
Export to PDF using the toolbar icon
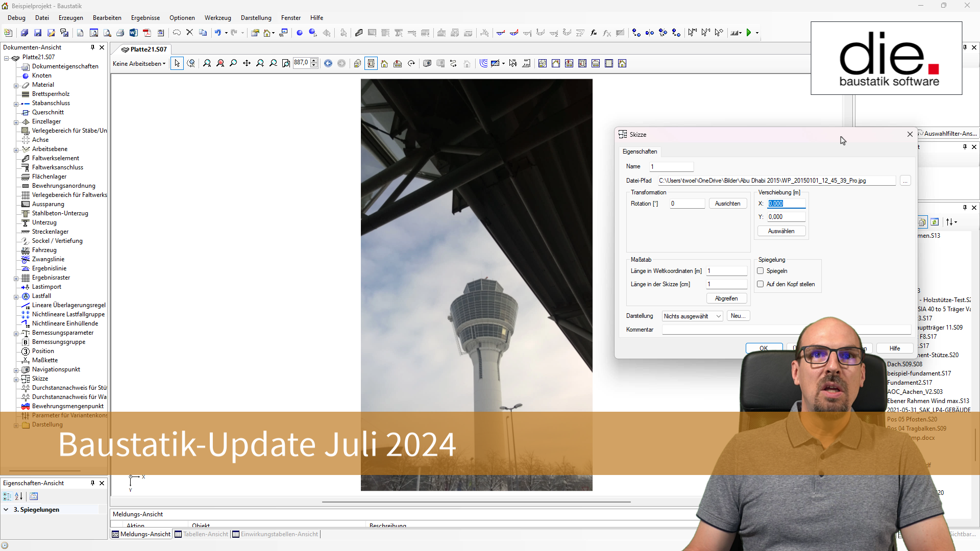(x=147, y=33)
